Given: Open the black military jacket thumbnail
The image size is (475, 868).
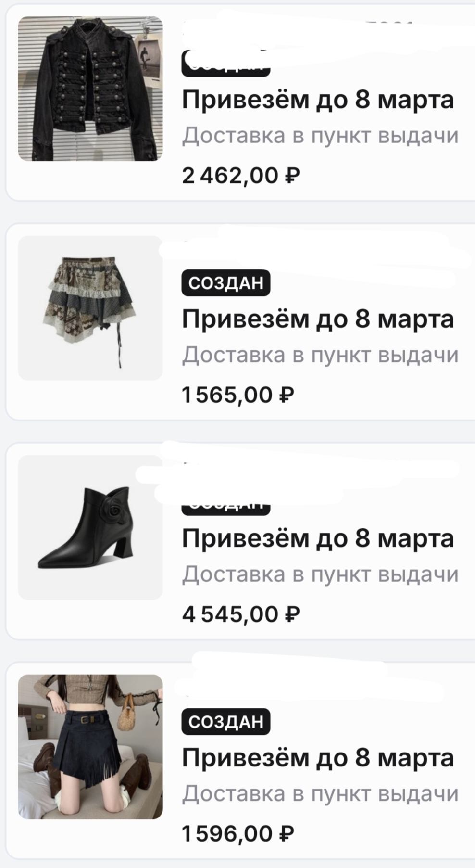Looking at the screenshot, I should 90,89.
